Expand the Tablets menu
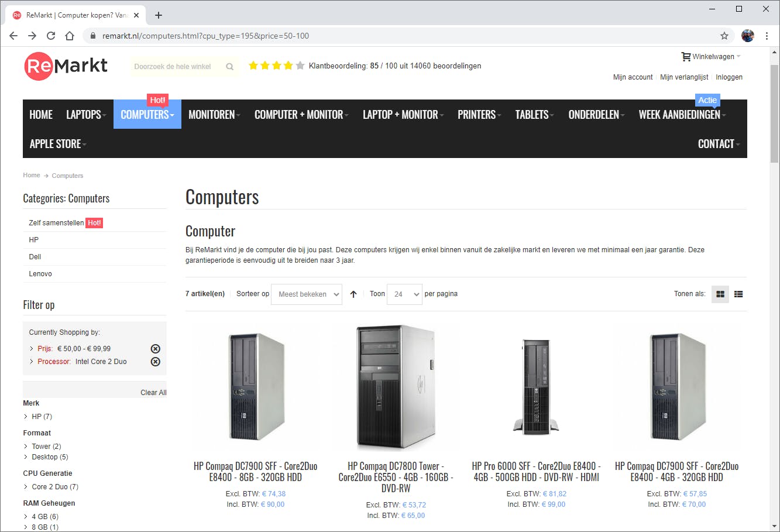 click(x=535, y=115)
